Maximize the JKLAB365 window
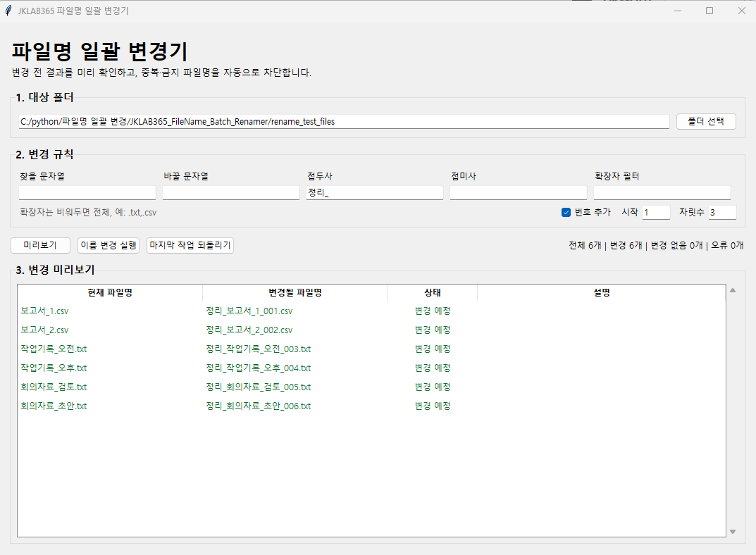Viewport: 756px width, 555px height. 709,11
